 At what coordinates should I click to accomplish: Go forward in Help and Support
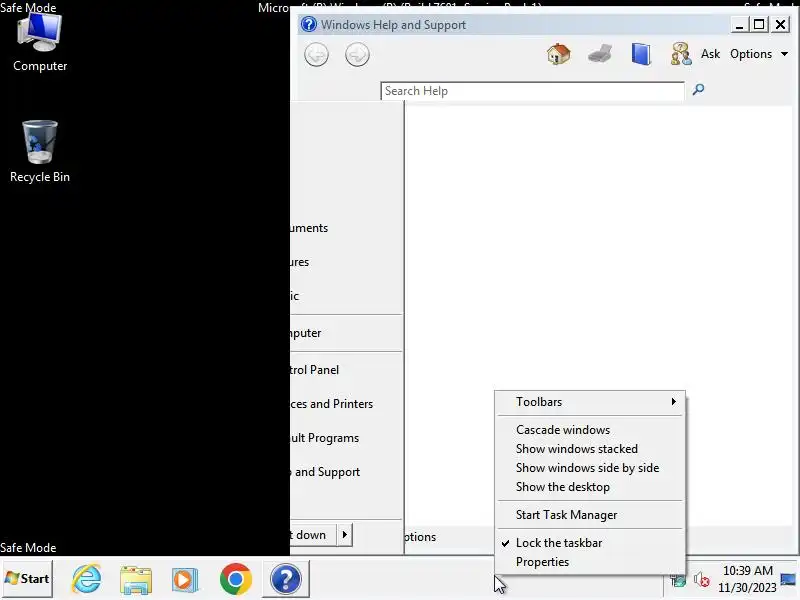click(357, 55)
